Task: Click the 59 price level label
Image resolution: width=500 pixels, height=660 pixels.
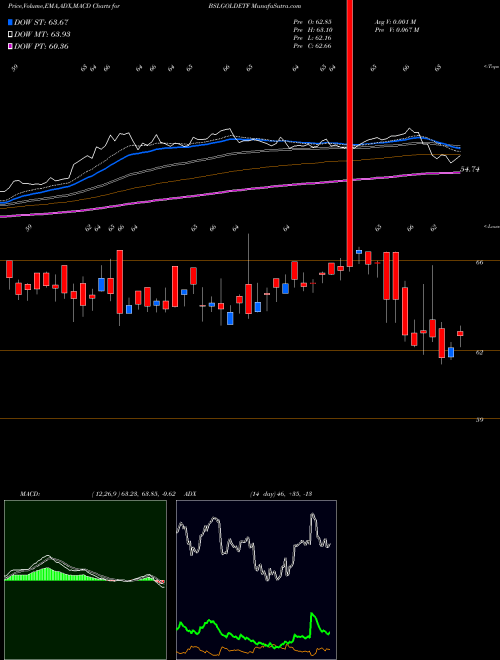Action: coord(479,420)
